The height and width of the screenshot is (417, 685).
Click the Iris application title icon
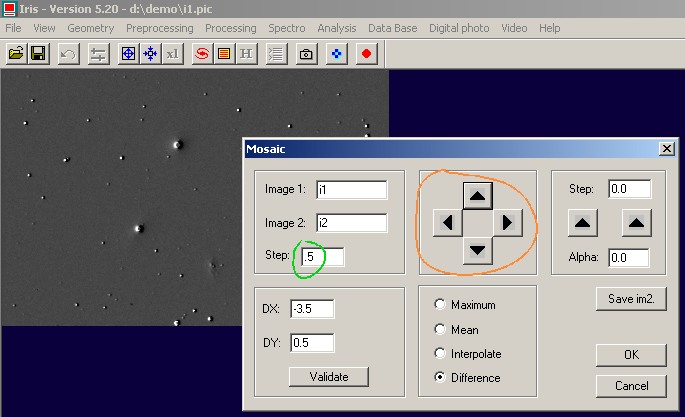9,8
